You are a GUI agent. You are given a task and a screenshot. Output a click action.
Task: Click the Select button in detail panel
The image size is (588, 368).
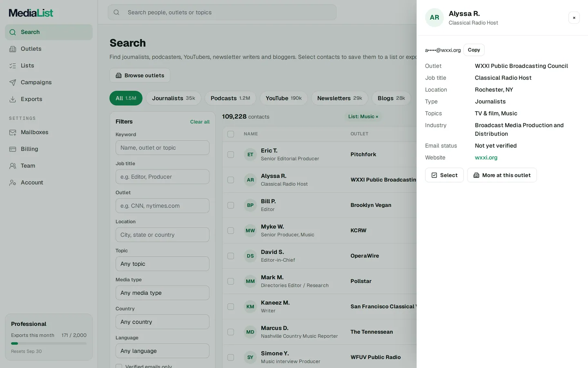(444, 175)
